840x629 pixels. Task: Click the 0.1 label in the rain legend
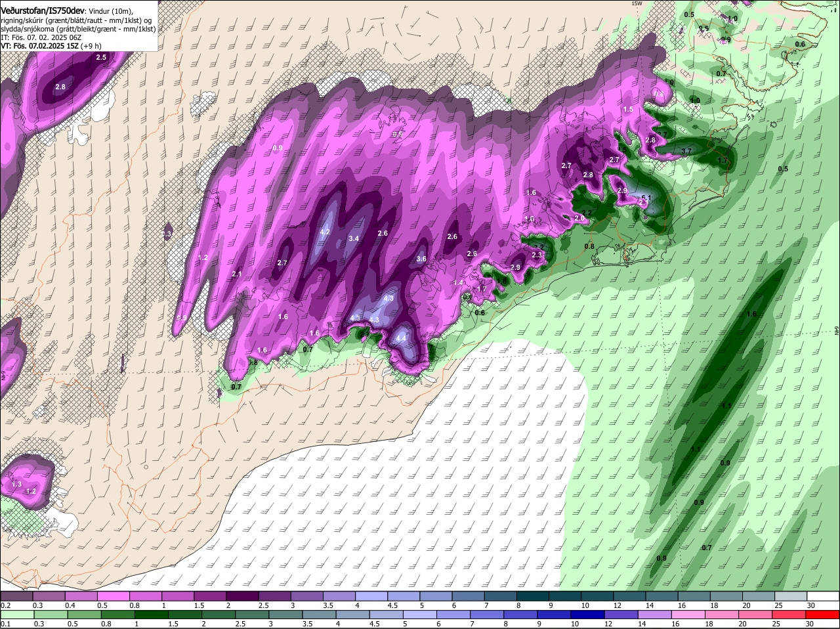[x=5, y=624]
